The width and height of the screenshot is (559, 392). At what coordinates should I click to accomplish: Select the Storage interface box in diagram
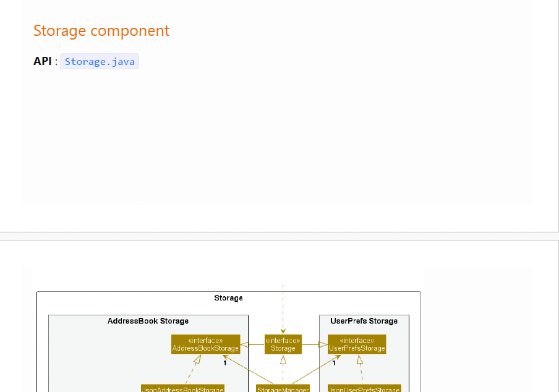coord(283,344)
